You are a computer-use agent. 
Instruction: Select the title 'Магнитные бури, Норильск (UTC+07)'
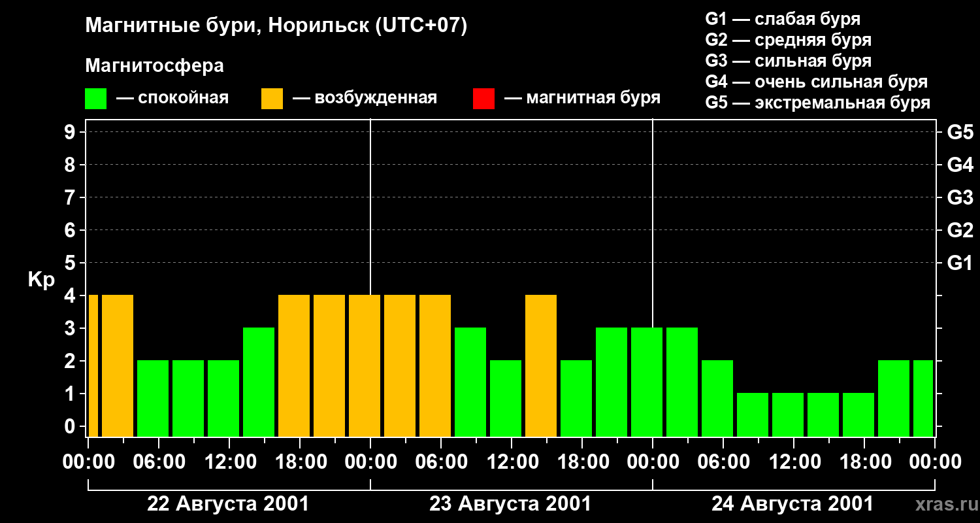click(x=276, y=26)
